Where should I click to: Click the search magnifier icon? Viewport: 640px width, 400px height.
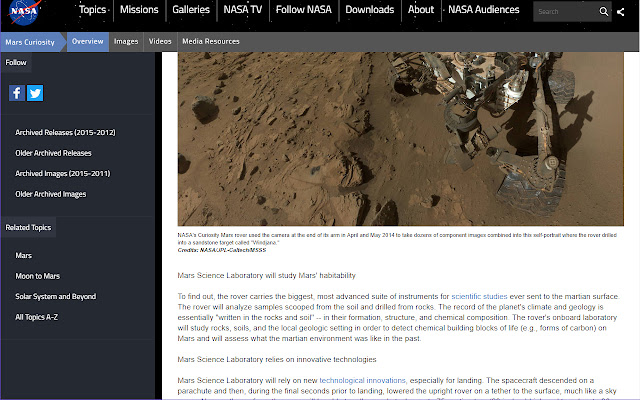tap(604, 11)
